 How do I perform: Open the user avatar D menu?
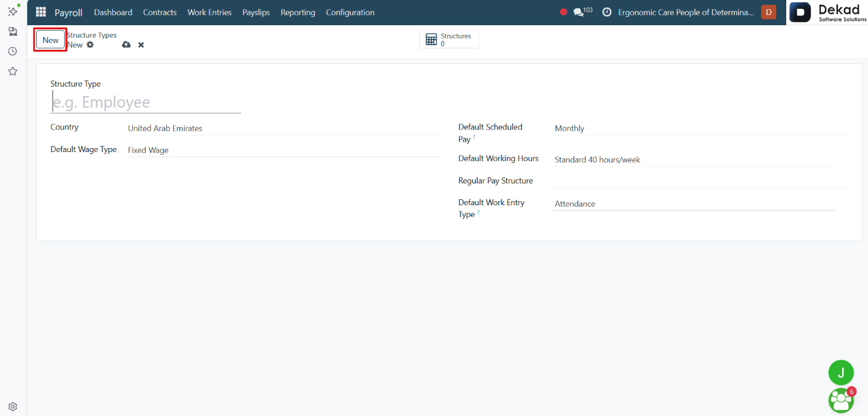click(769, 12)
